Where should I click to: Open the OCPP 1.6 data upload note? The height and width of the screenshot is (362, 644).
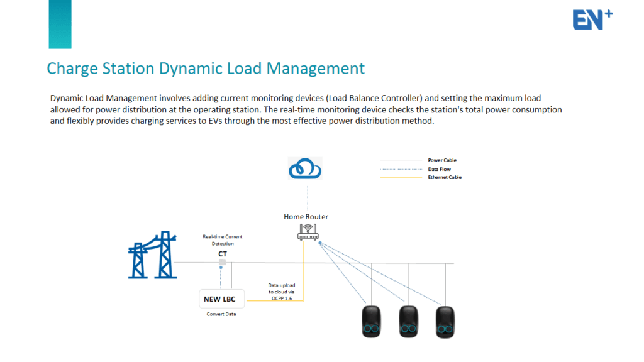pyautogui.click(x=280, y=291)
